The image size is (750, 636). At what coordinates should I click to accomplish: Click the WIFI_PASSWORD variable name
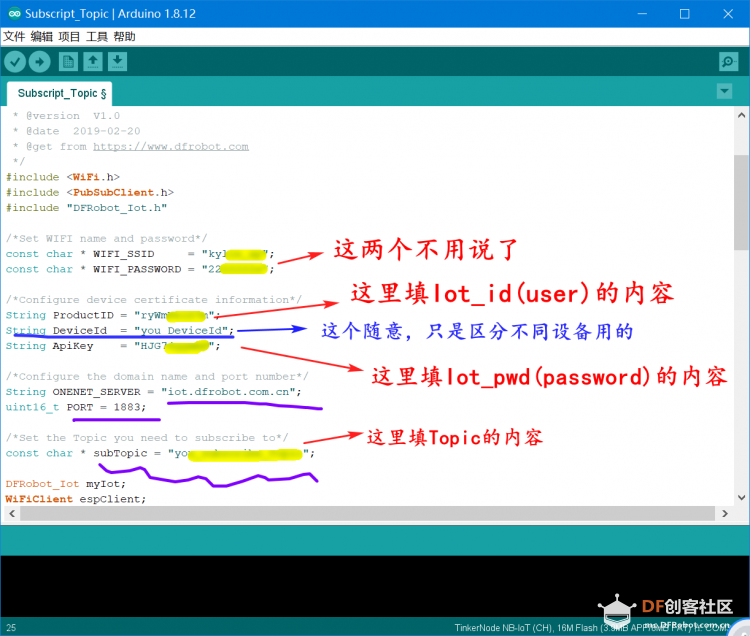click(x=137, y=269)
